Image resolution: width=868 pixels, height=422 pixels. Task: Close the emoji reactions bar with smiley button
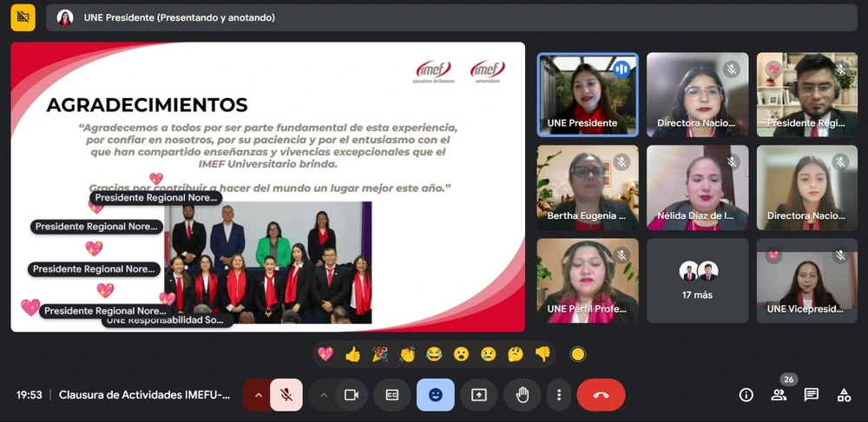click(x=436, y=395)
